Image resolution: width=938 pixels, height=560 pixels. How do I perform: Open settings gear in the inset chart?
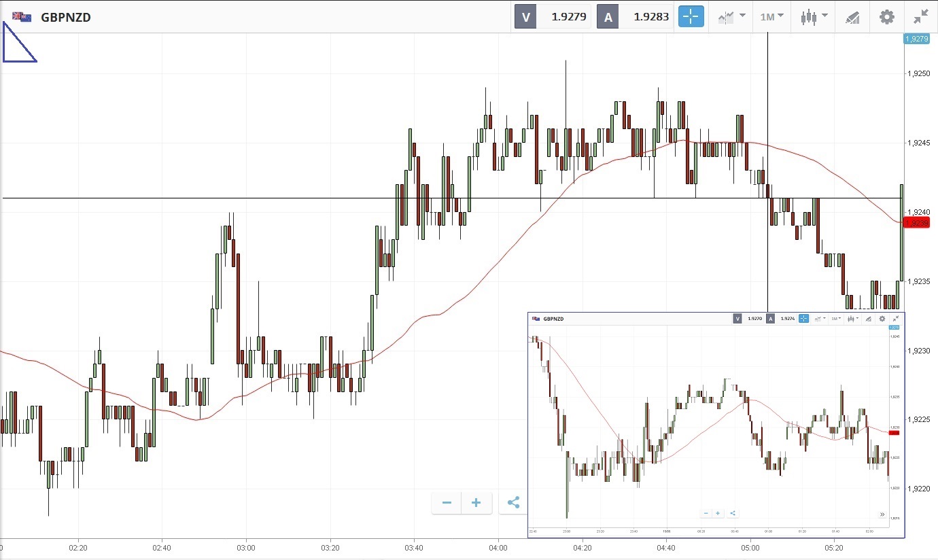pos(882,318)
